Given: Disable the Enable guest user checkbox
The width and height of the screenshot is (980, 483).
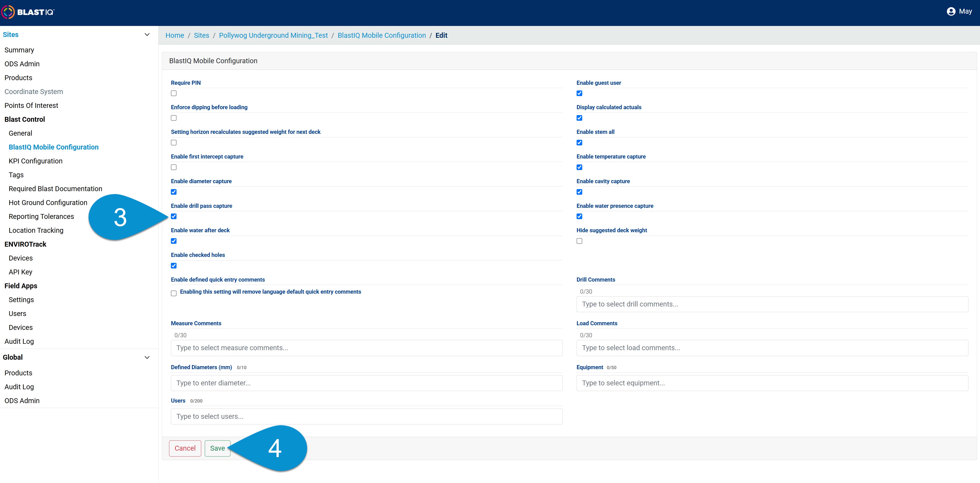Looking at the screenshot, I should point(579,93).
